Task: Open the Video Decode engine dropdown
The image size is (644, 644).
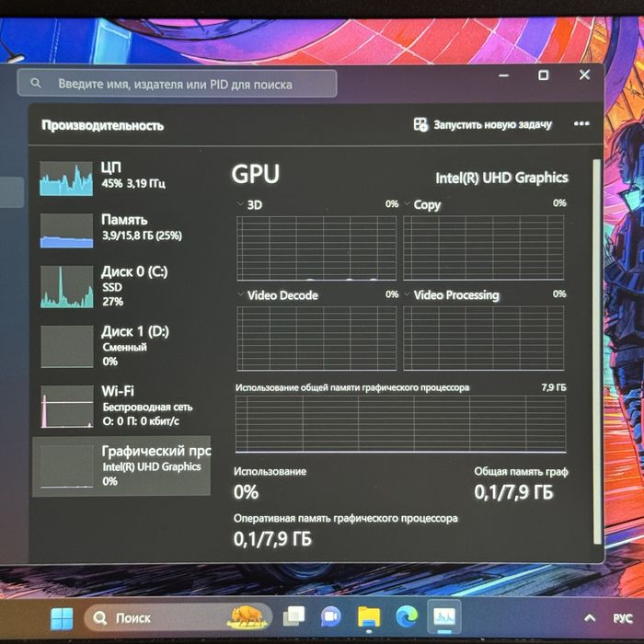Action: [240, 294]
